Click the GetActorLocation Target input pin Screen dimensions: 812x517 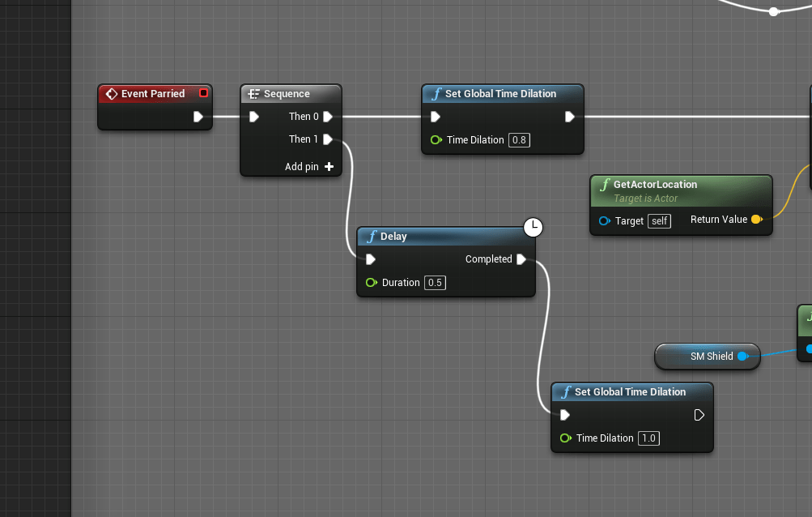[604, 220]
